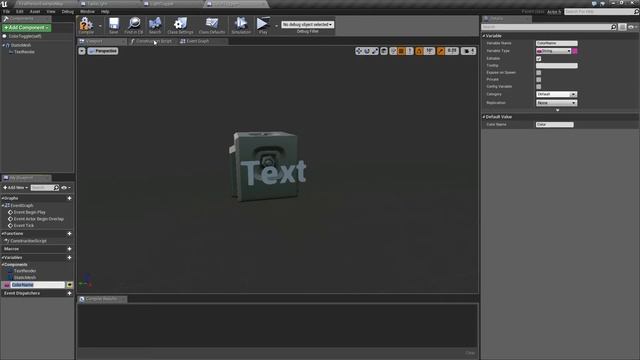Open the Help menu
Screen dimensions: 640x360
tap(105, 12)
